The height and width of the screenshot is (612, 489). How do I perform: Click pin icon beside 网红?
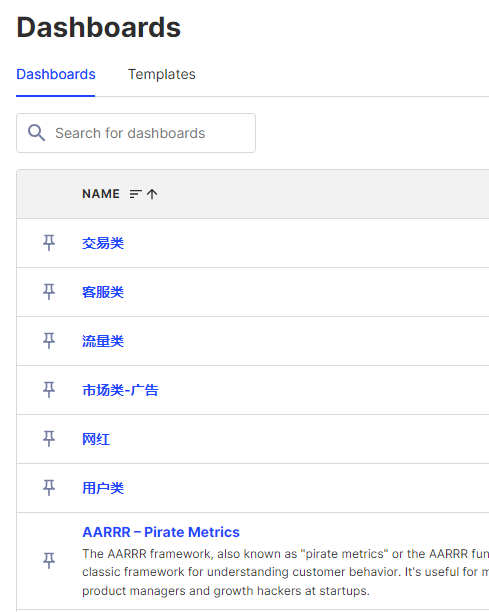click(x=49, y=439)
